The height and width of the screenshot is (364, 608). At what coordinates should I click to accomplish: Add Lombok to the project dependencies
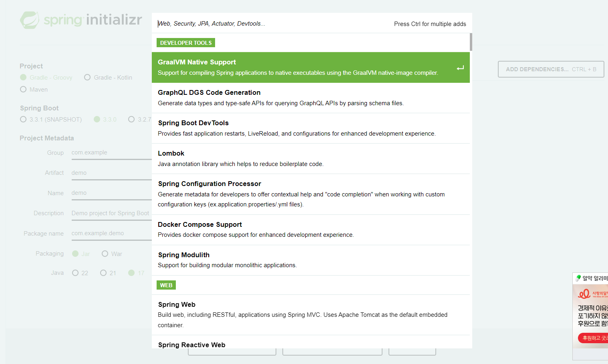[x=280, y=158]
